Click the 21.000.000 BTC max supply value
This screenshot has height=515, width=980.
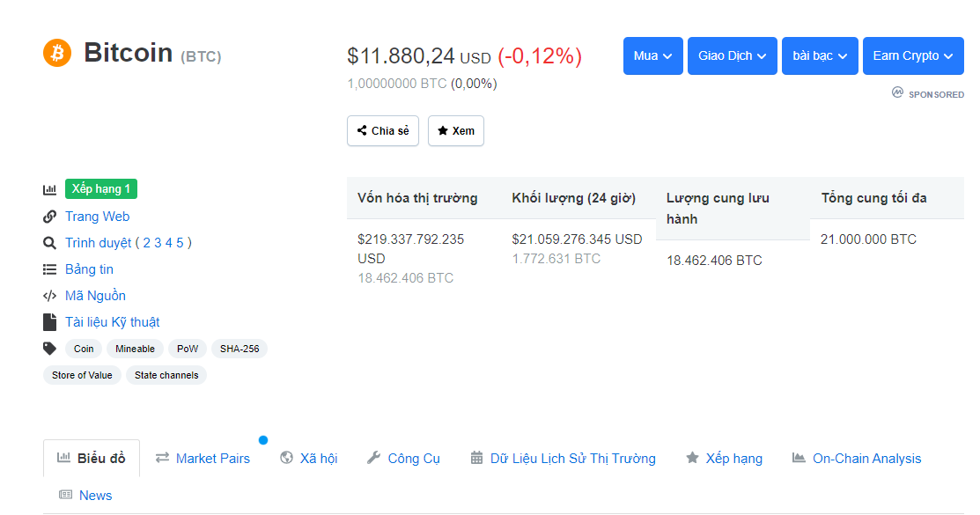tap(869, 239)
